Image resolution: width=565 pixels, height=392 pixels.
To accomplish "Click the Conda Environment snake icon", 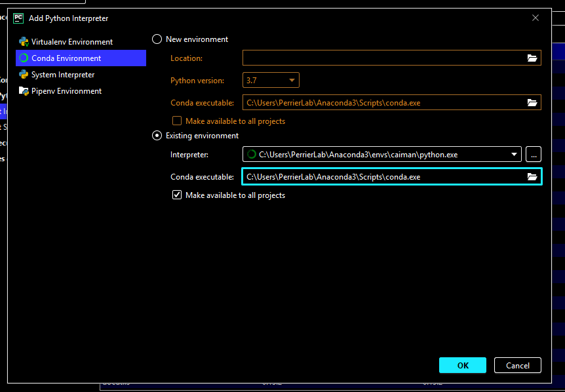I will pos(24,58).
